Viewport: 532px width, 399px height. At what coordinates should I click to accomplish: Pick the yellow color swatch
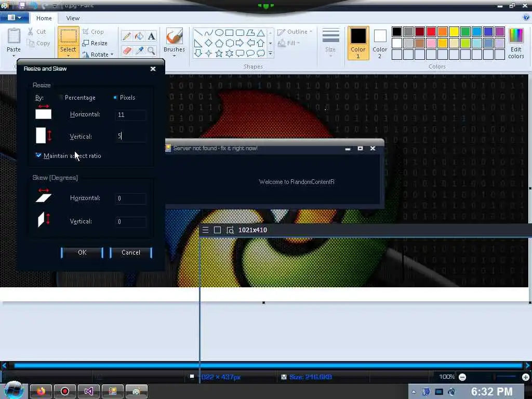(x=454, y=32)
